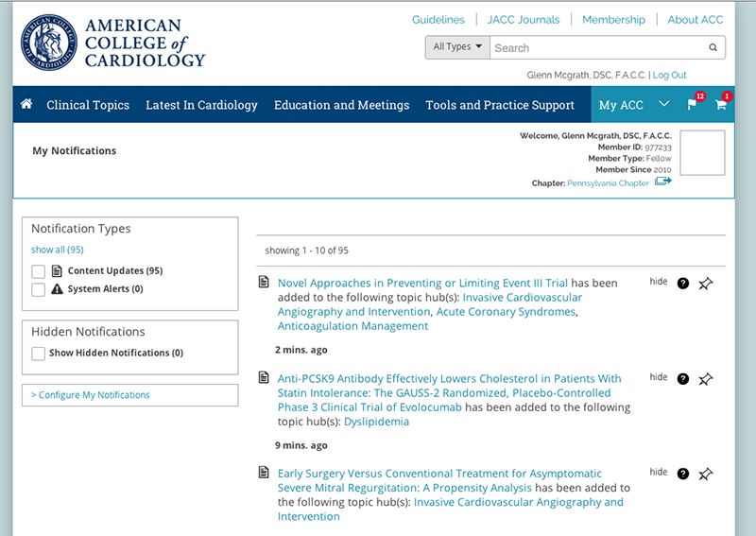Pin the Early Surgery notification
The width and height of the screenshot is (756, 536).
(705, 474)
